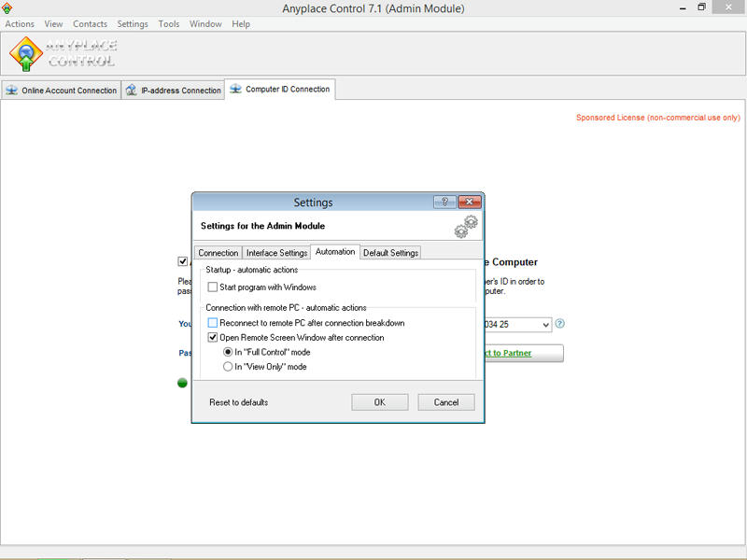Click the Computer ID Connection tab icon
This screenshot has height=560, width=747.
pyautogui.click(x=236, y=89)
